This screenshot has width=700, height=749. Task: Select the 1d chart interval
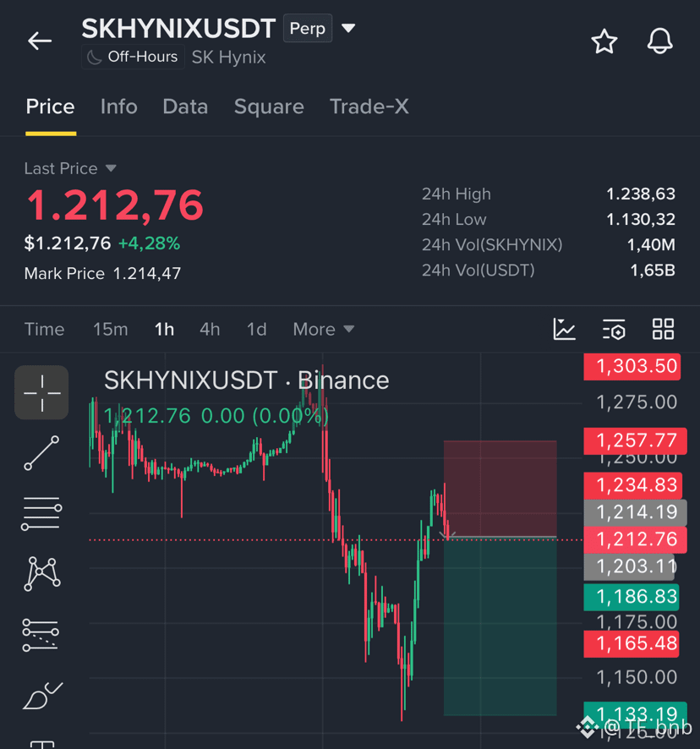(x=257, y=329)
